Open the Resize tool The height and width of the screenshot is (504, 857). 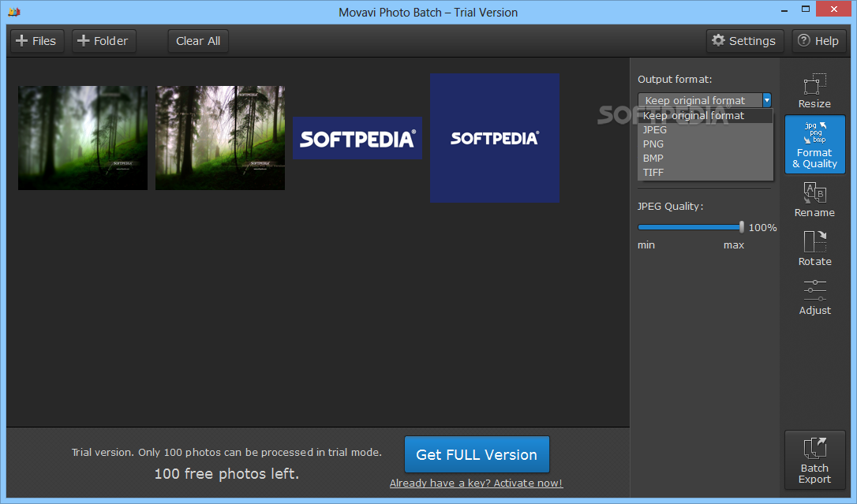pyautogui.click(x=814, y=90)
